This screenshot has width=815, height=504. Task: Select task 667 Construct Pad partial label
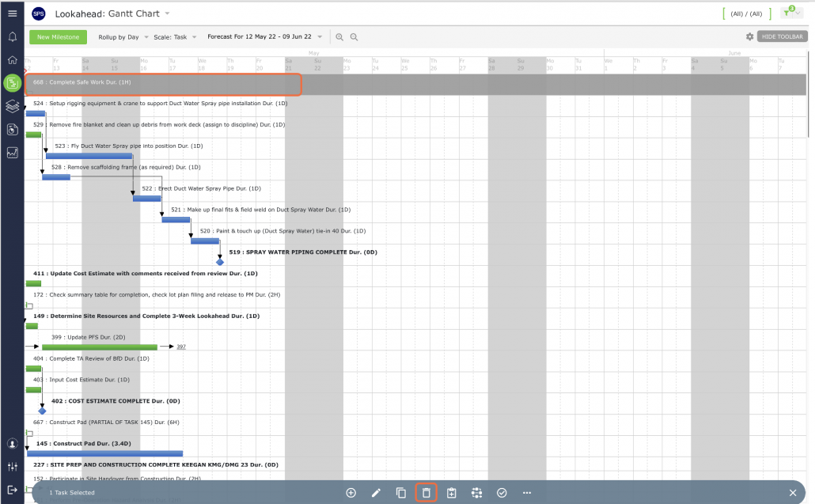[106, 423]
